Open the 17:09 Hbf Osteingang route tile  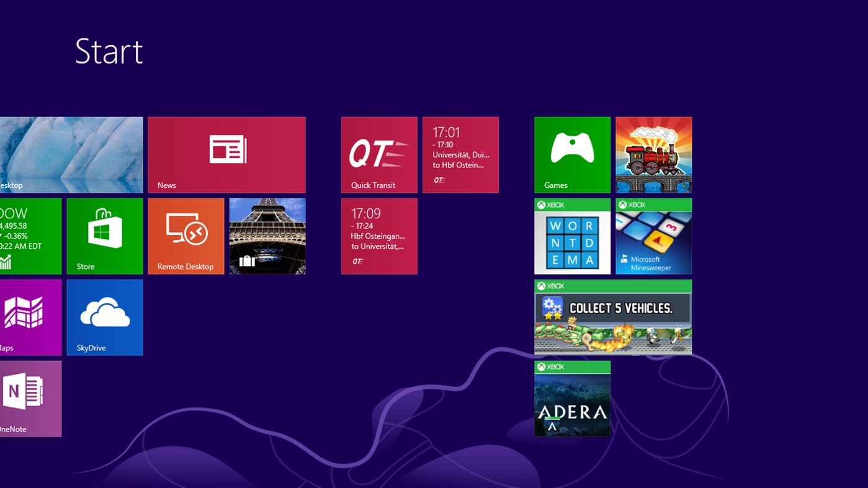point(378,236)
